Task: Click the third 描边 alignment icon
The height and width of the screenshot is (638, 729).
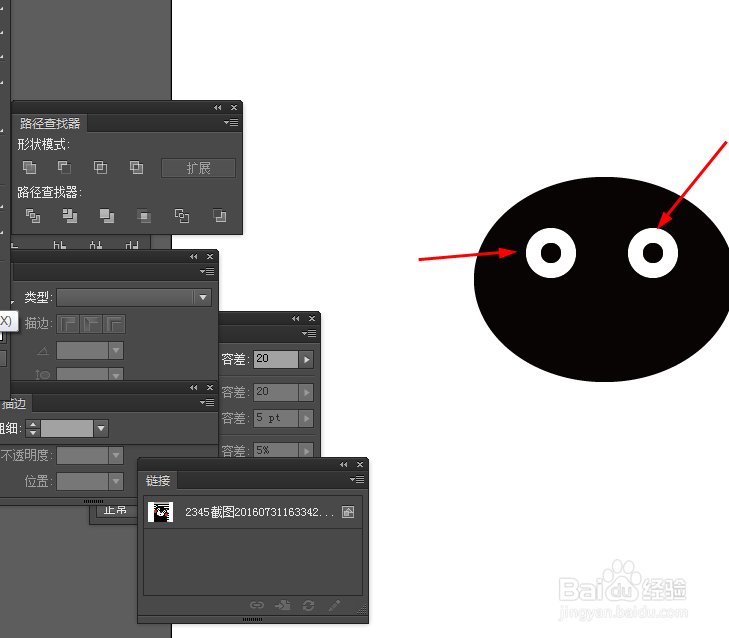Action: click(114, 324)
